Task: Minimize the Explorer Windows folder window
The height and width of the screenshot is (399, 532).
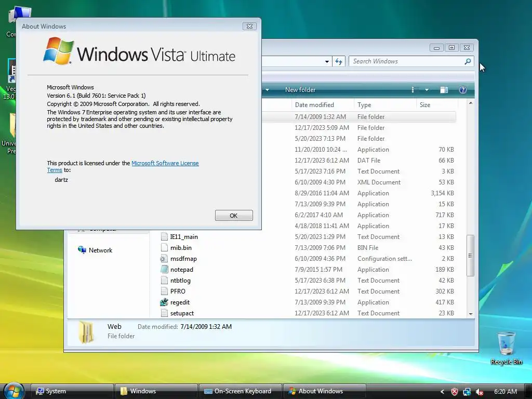Action: pyautogui.click(x=436, y=48)
